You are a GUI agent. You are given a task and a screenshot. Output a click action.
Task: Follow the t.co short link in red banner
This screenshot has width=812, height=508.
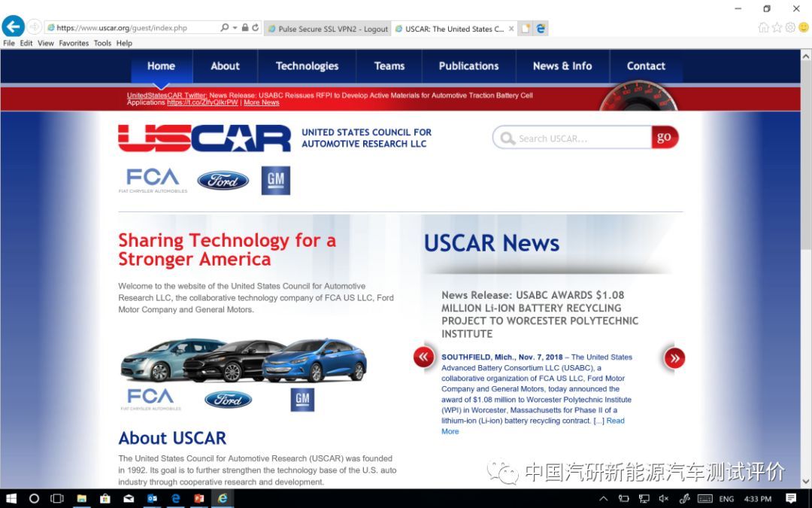(202, 102)
